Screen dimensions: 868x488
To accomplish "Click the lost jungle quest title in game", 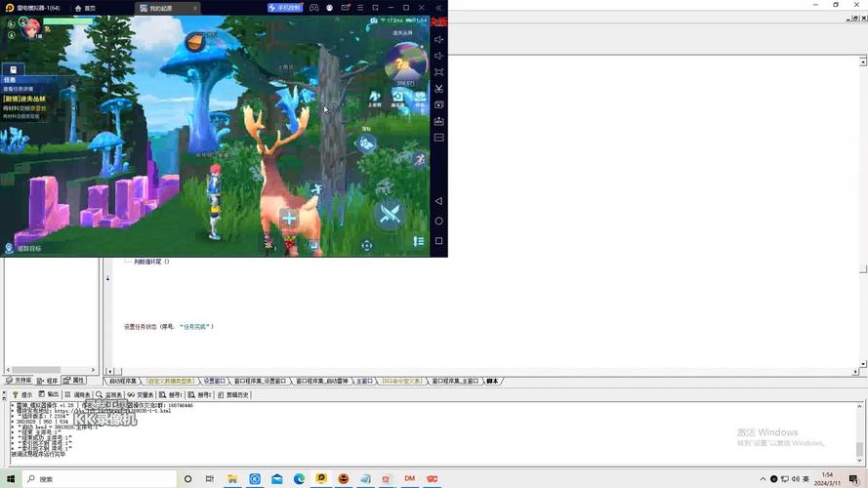I will click(24, 99).
